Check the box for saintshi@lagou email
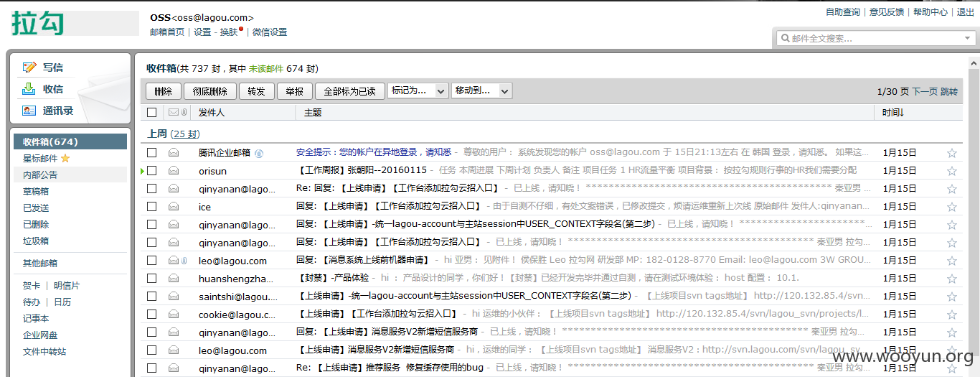Viewport: 980px width, 377px height. (151, 296)
